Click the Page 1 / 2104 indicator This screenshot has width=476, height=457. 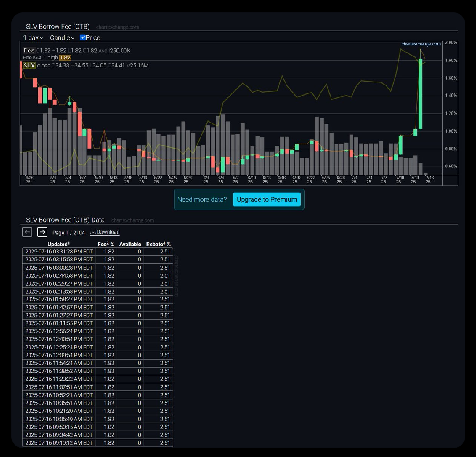pos(68,232)
